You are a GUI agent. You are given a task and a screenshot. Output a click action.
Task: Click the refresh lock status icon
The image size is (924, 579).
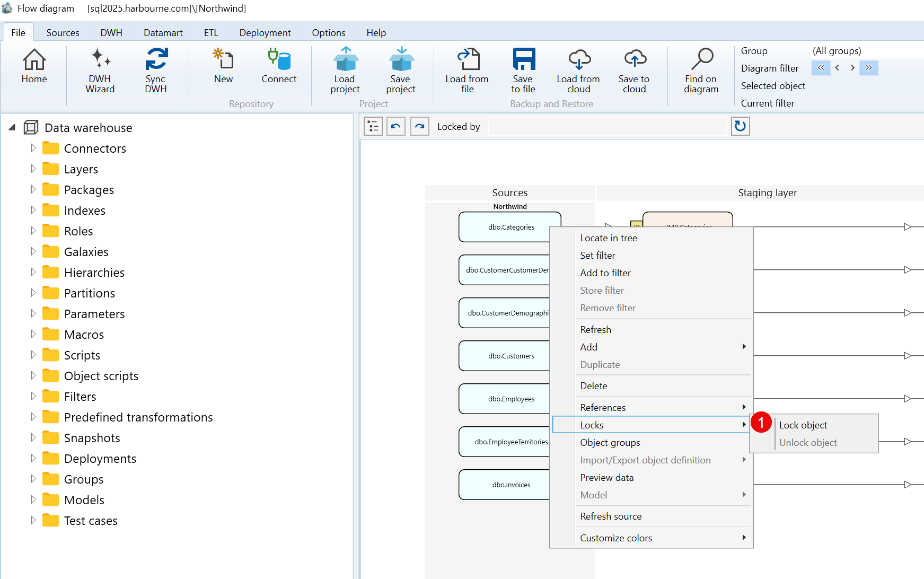(741, 126)
